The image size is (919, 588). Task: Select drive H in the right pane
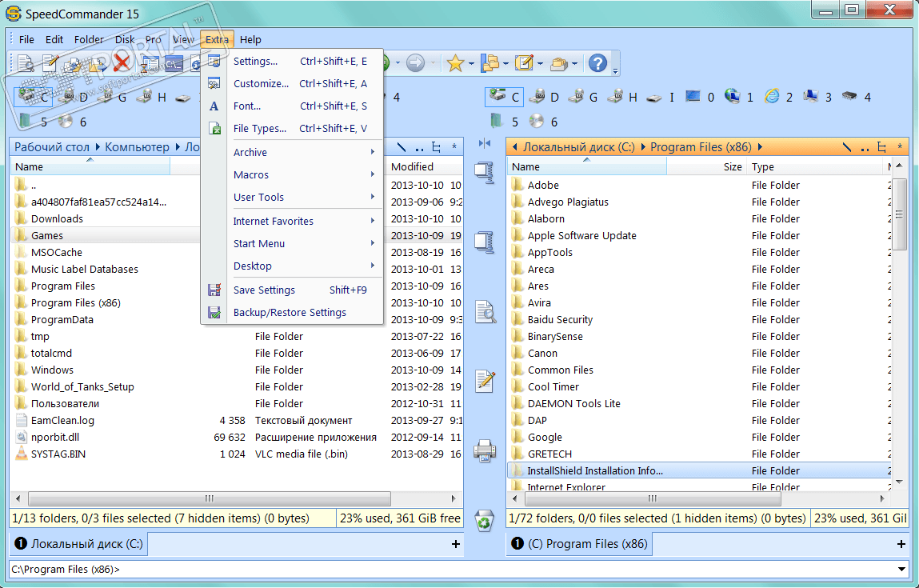[622, 97]
